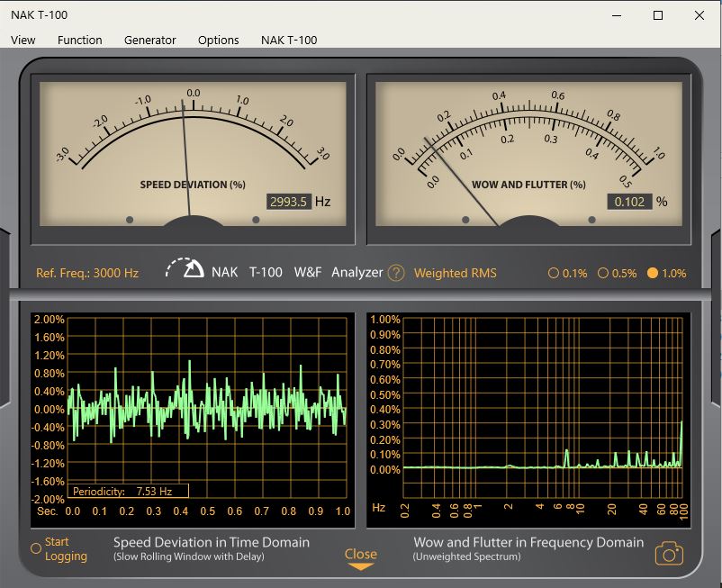Screen dimensions: 722x588
Task: Click the Speed Deviation in Time Domain title
Action: pyautogui.click(x=212, y=542)
